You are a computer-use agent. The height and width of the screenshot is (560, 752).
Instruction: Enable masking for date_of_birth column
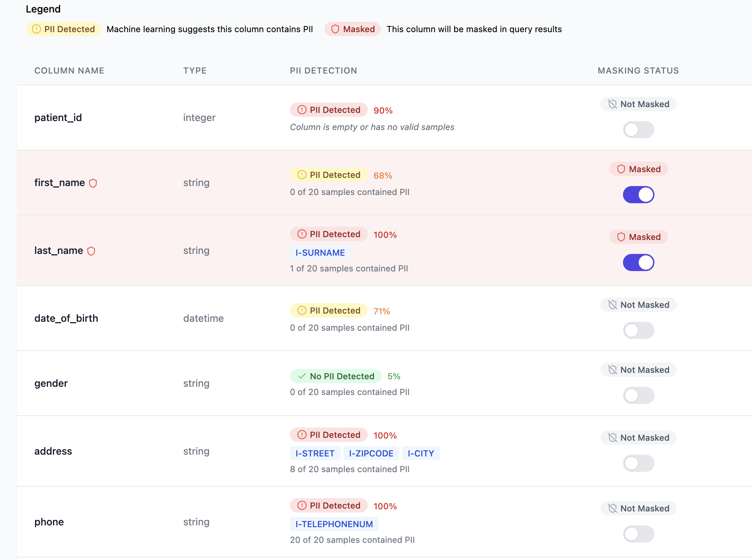coord(638,330)
